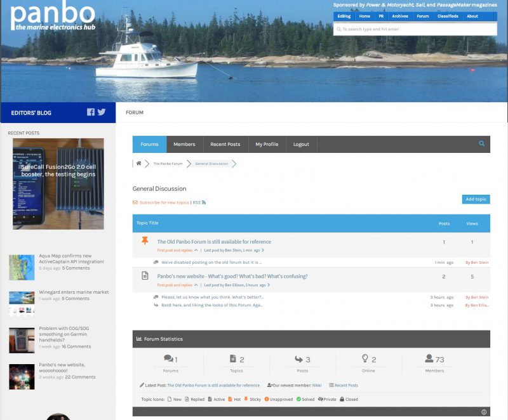
Task: Click The Panbo Forum breadcrumb
Action: 168,164
